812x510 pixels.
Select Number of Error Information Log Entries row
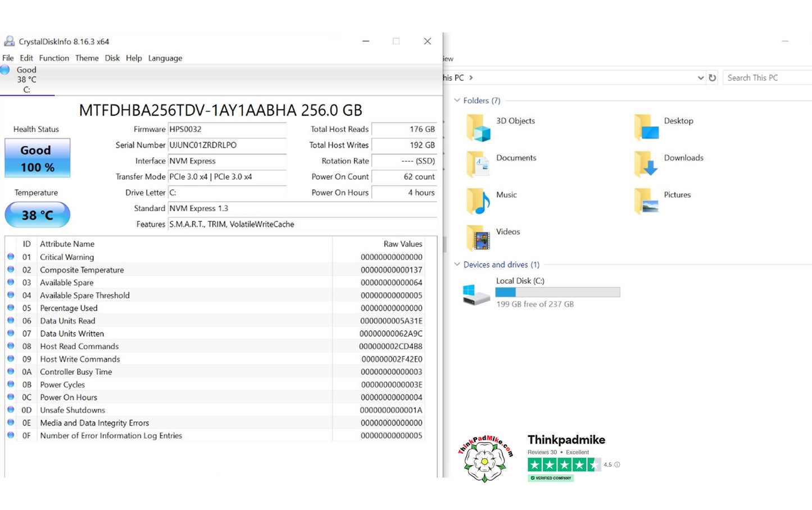click(215, 435)
